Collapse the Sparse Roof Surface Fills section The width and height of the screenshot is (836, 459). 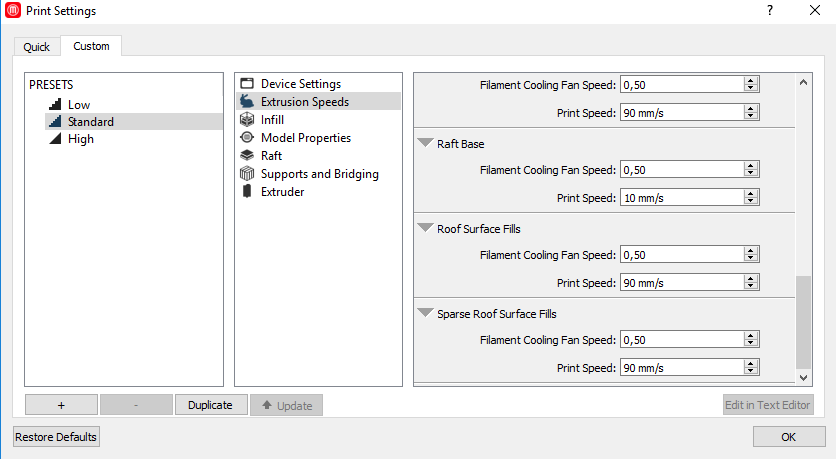[x=427, y=314]
